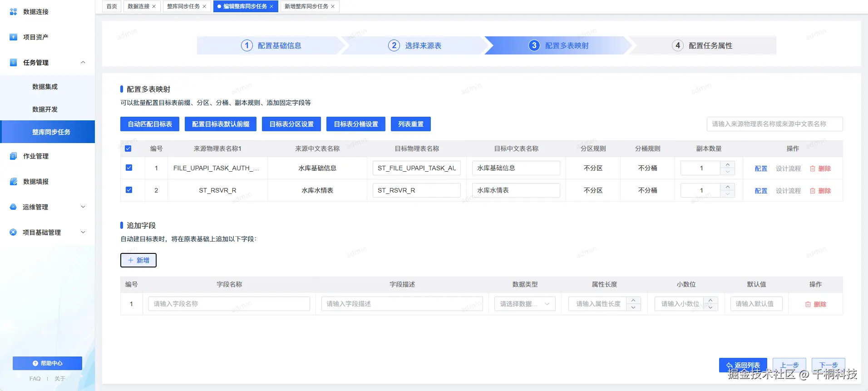The width and height of the screenshot is (868, 391).
Task: Click the 项目资产 sidebar icon
Action: tap(14, 37)
